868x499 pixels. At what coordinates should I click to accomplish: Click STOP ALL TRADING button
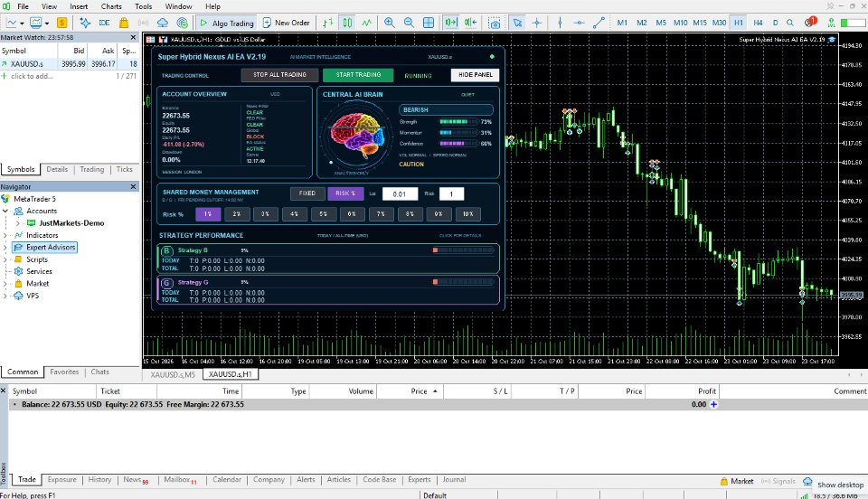tap(279, 75)
